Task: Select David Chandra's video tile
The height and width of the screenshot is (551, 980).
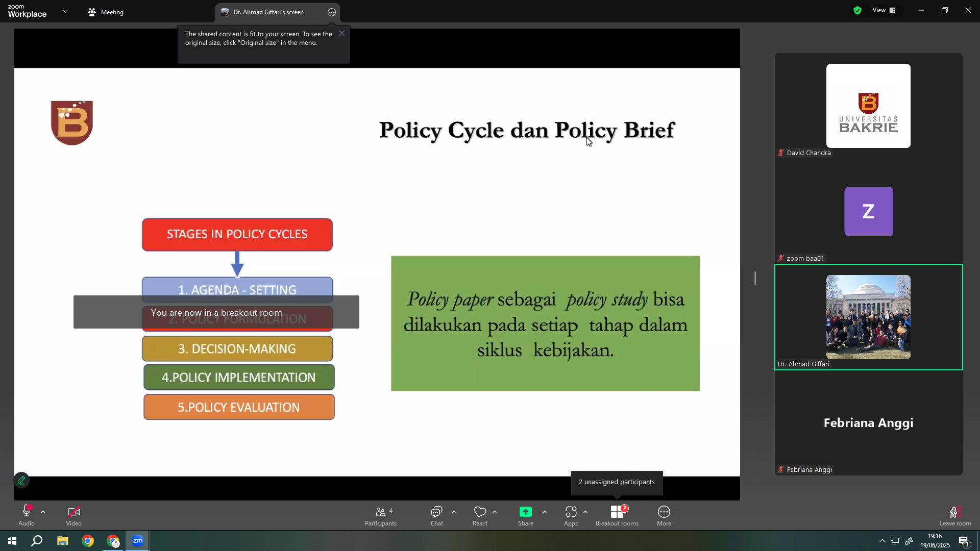Action: [868, 106]
